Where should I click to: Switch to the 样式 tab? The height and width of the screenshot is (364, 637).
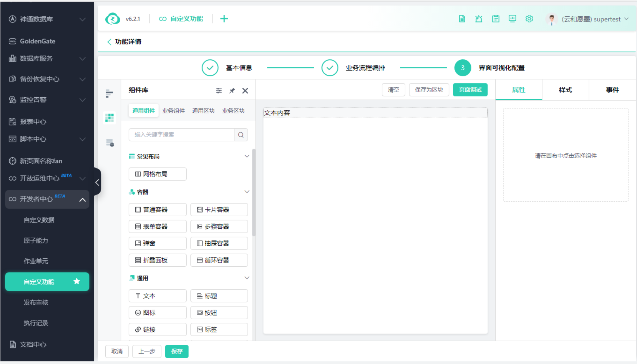[x=565, y=90]
